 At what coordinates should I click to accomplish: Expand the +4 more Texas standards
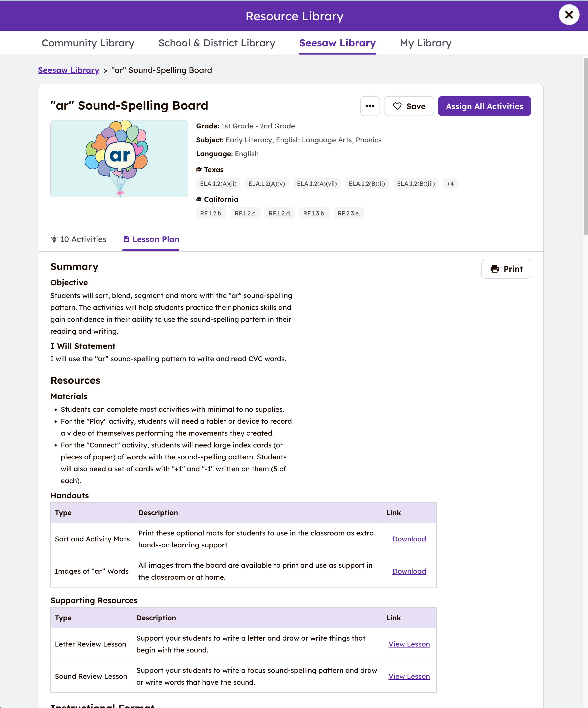450,184
